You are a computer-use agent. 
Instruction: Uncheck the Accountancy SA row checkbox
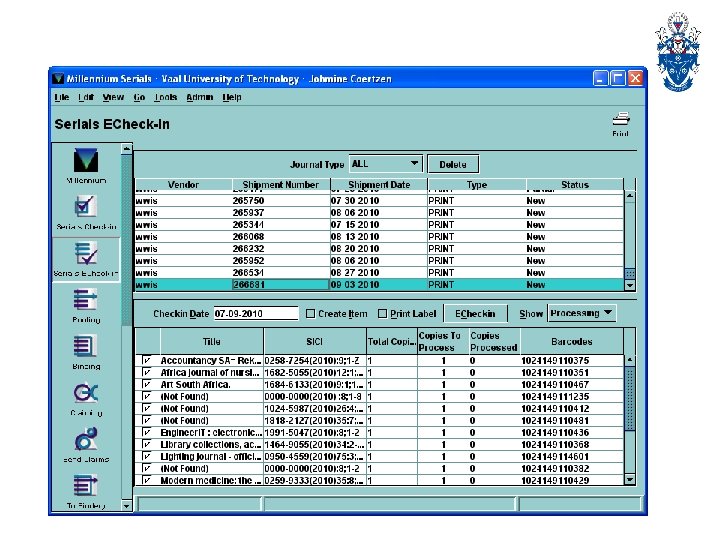pyautogui.click(x=146, y=360)
